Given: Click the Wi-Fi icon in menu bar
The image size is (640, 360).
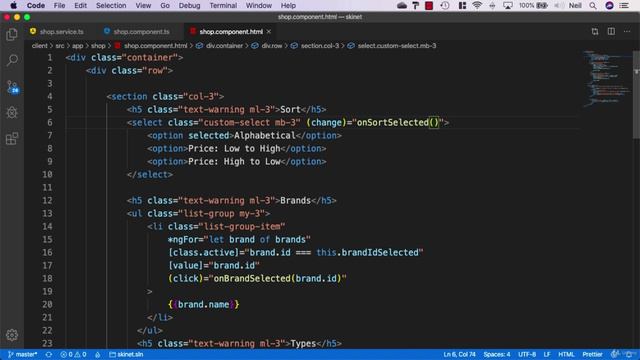Looking at the screenshot, I should [x=477, y=5].
